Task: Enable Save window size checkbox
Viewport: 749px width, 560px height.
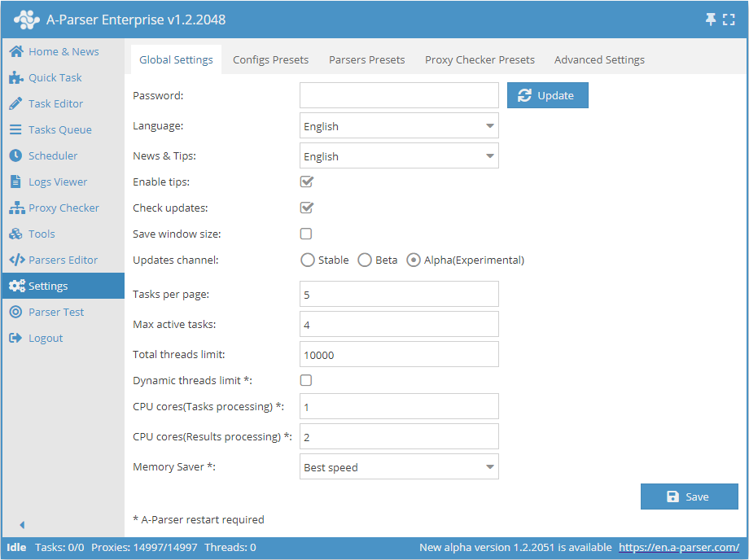Action: point(306,234)
